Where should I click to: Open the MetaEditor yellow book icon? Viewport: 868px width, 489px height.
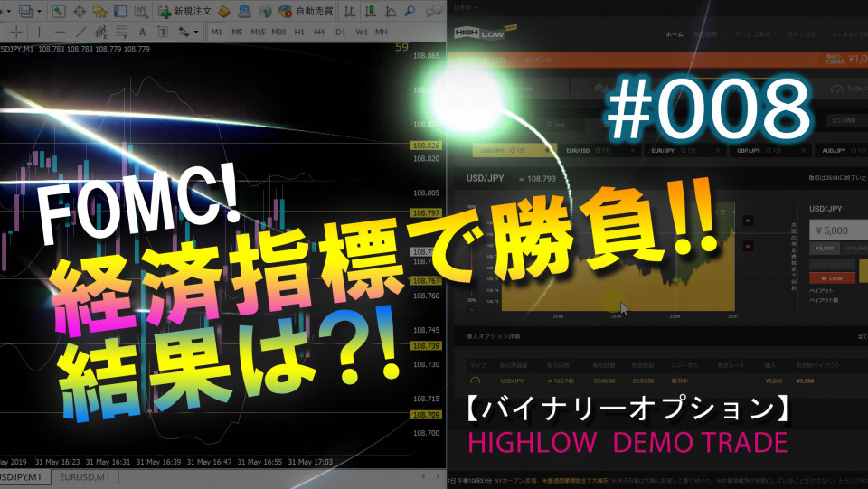coord(224,11)
